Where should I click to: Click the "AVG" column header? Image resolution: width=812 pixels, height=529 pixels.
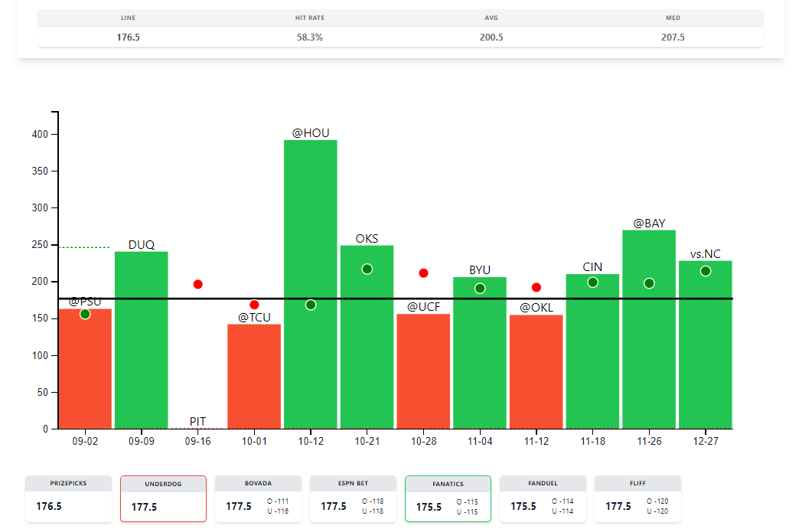[x=491, y=18]
